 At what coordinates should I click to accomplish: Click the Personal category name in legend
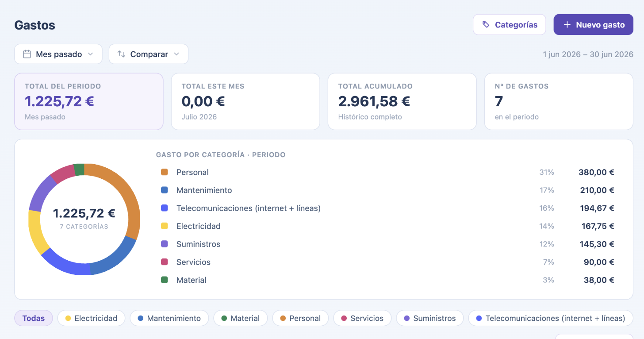[192, 172]
